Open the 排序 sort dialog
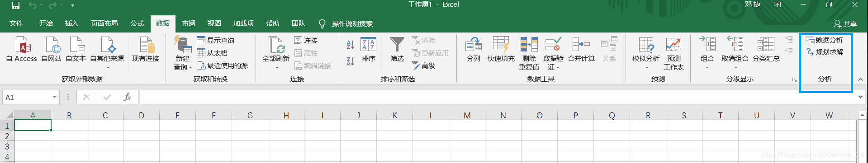868x163 pixels. tap(369, 50)
